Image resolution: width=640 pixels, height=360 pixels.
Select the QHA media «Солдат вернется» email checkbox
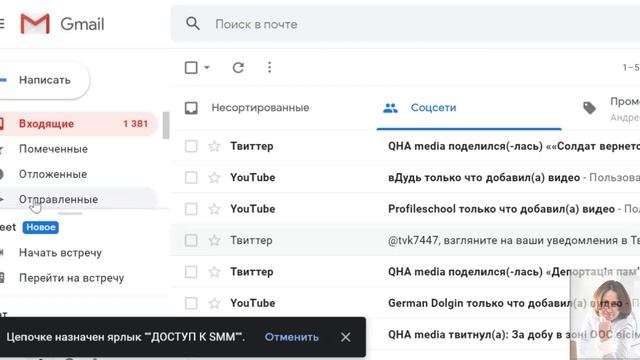pyautogui.click(x=191, y=146)
